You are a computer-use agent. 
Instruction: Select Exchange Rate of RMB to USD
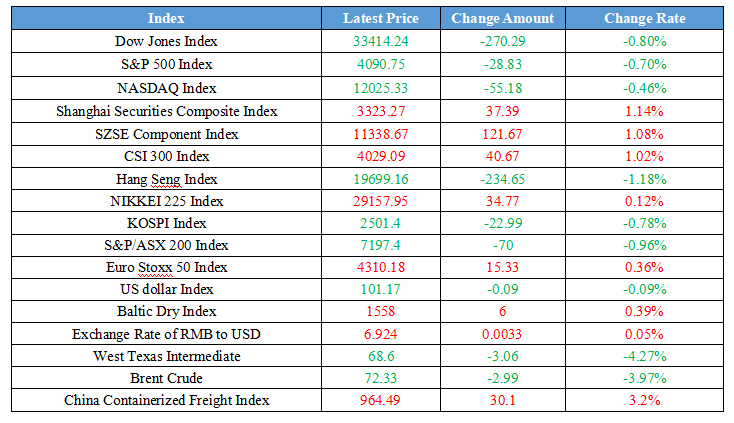coord(166,334)
